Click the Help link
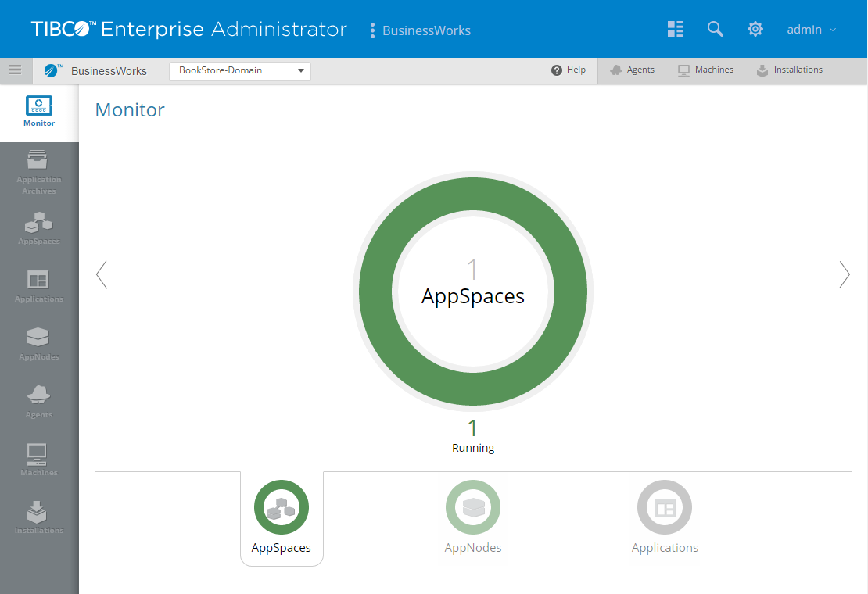 [569, 70]
